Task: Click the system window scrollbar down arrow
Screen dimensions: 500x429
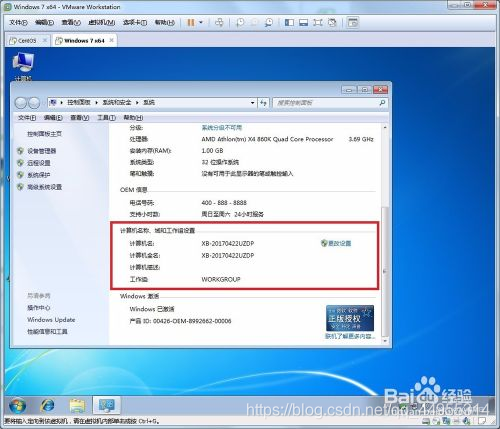Action: click(x=385, y=341)
